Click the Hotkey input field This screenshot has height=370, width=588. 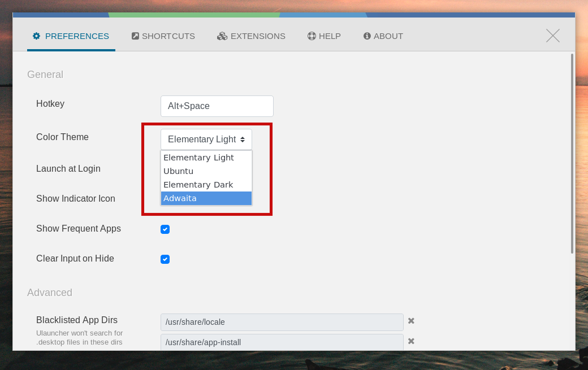tap(217, 106)
